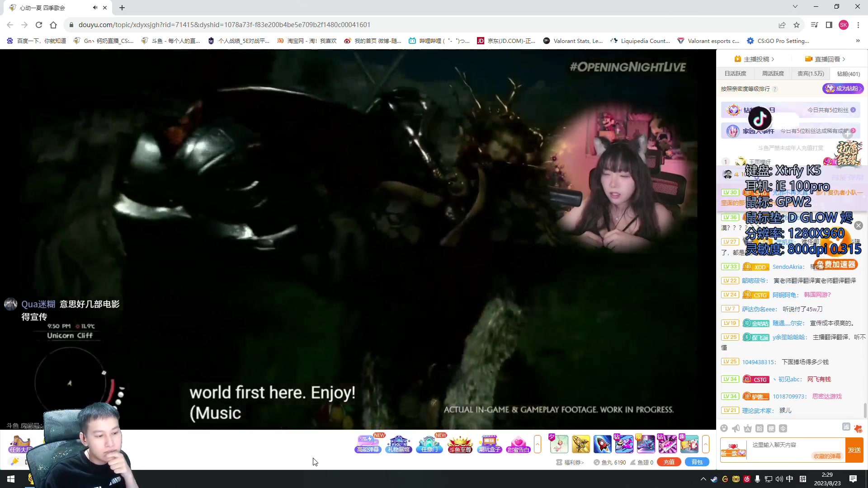Select the gift marked 趣

point(689,444)
